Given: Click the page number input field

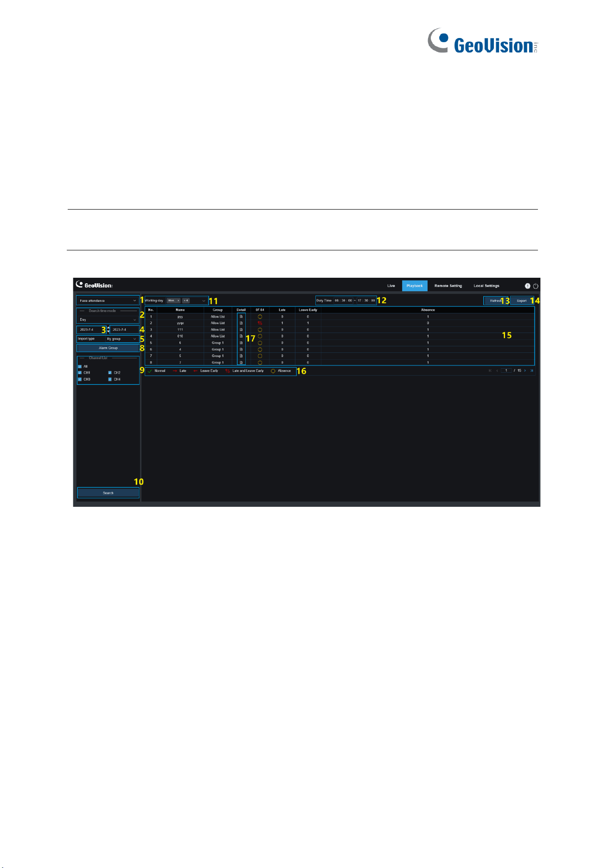Looking at the screenshot, I should click(x=506, y=370).
